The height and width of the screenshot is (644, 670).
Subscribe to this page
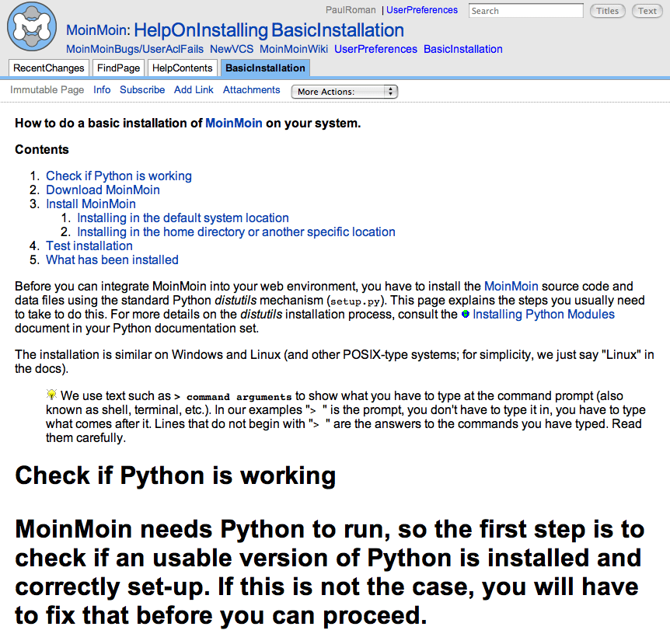[x=142, y=89]
